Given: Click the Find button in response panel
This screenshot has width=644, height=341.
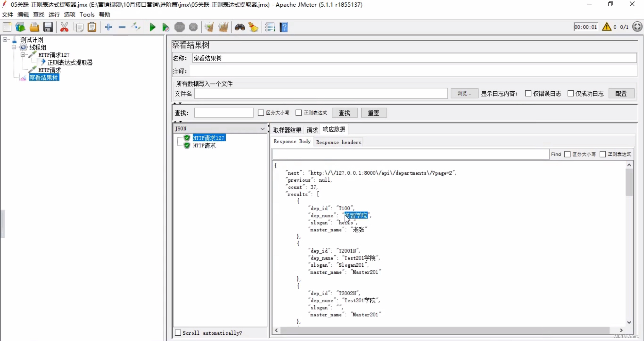Looking at the screenshot, I should tap(556, 154).
